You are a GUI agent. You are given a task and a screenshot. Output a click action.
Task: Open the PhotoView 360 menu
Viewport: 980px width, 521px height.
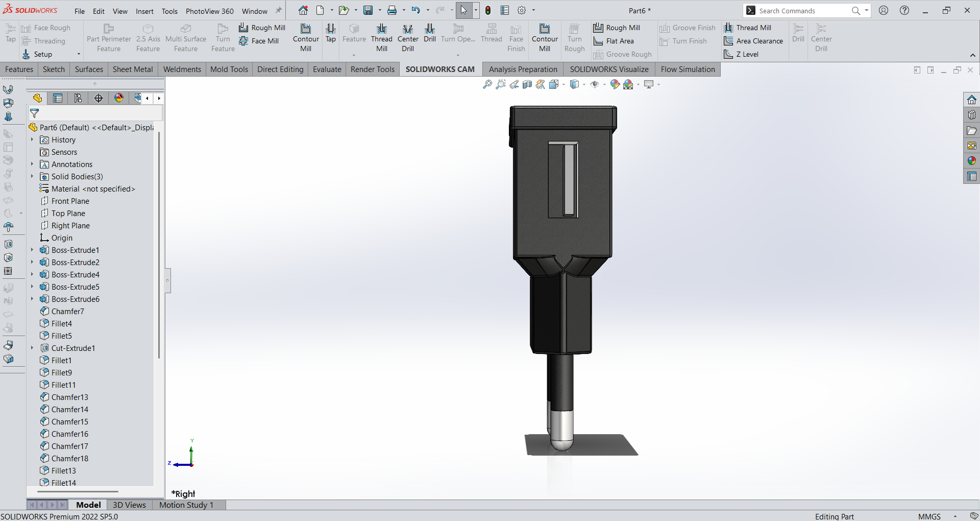click(x=209, y=11)
